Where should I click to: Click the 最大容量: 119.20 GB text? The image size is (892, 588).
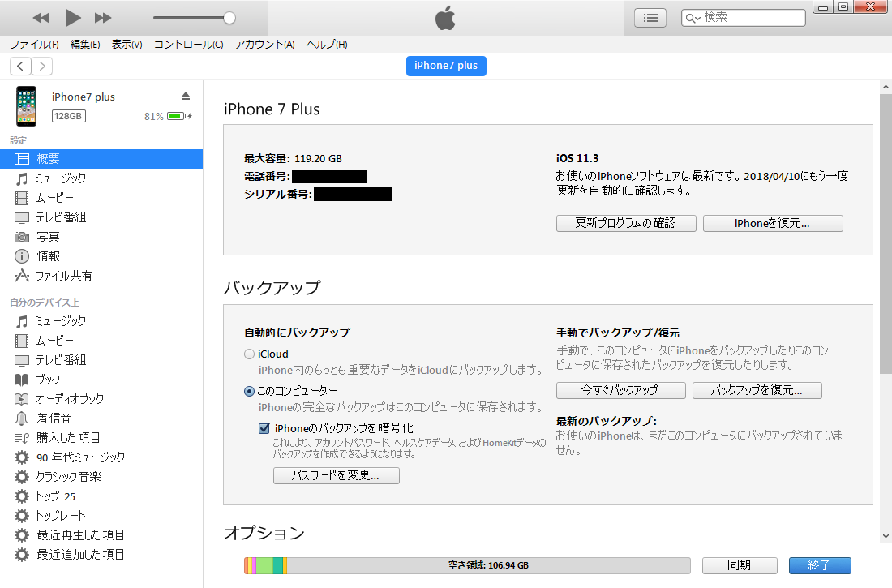(x=293, y=159)
